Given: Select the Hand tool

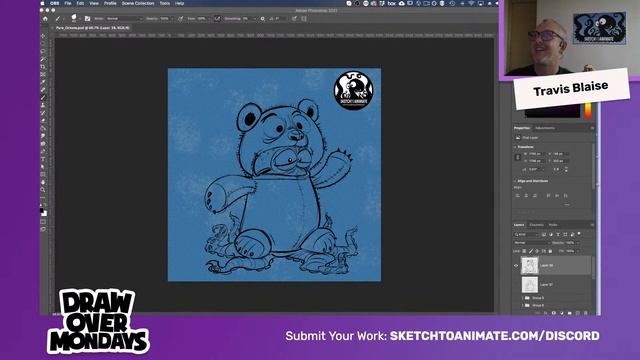Looking at the screenshot, I should tap(43, 182).
